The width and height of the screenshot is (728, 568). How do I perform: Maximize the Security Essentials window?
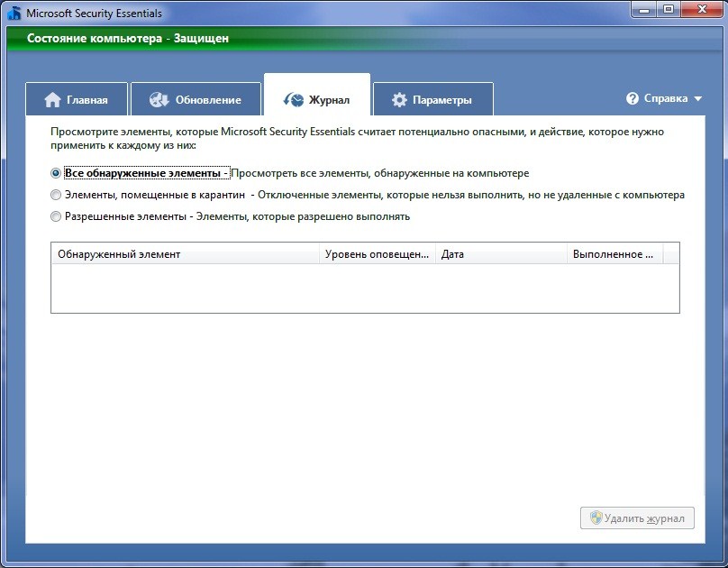pos(669,10)
